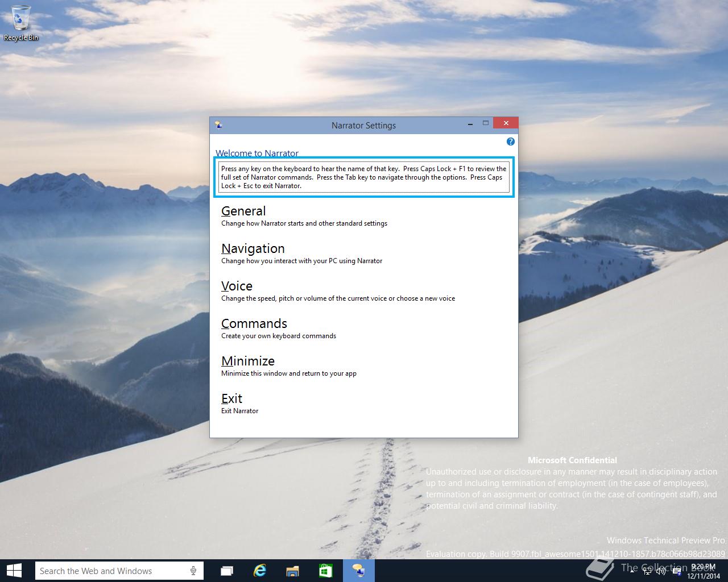The width and height of the screenshot is (728, 582).
Task: Click the 'Search the Web and Windows' box
Action: point(119,571)
